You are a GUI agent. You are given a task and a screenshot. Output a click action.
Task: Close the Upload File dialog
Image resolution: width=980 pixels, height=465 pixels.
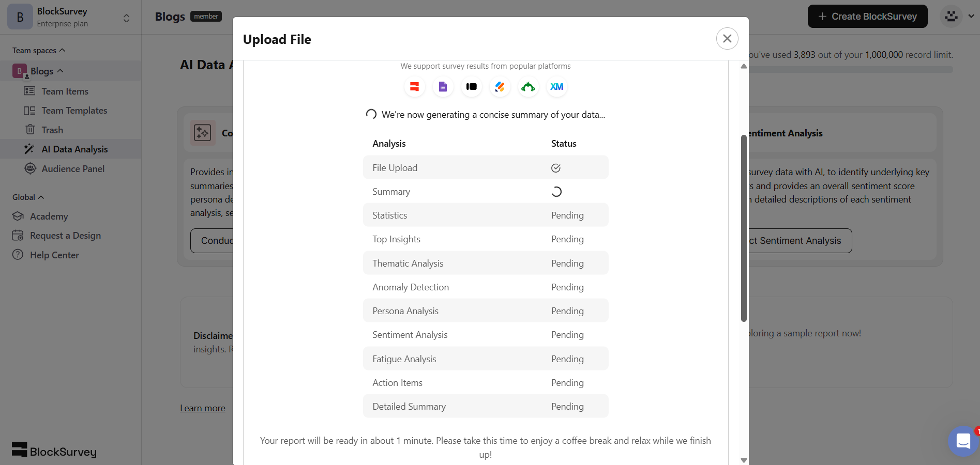tap(727, 39)
